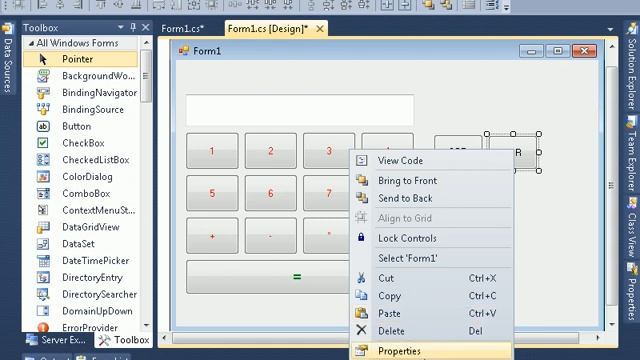The height and width of the screenshot is (360, 640).
Task: Select the DomainUpDown control
Action: [x=80, y=311]
